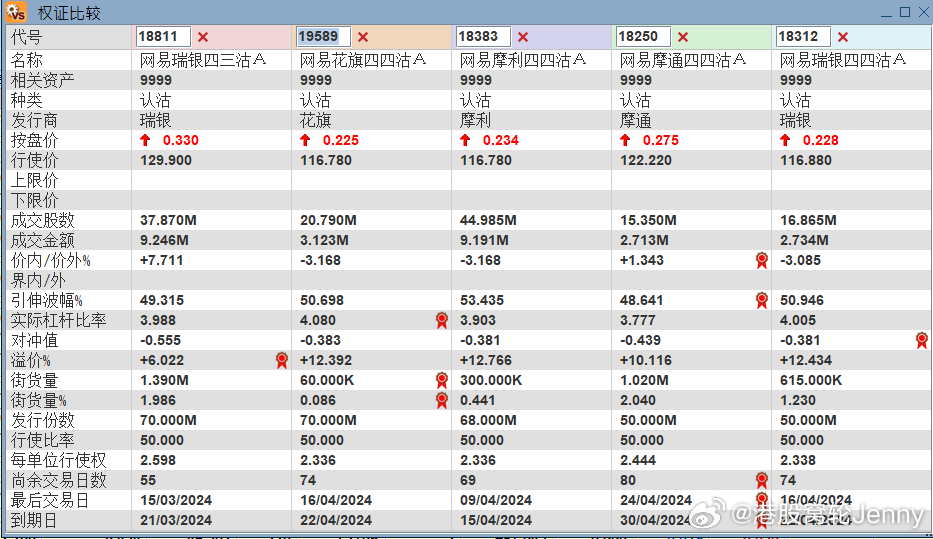Viewport: 933px width, 539px height.
Task: Click ribbon badge beside 0.086 outstanding percent
Action: (442, 400)
